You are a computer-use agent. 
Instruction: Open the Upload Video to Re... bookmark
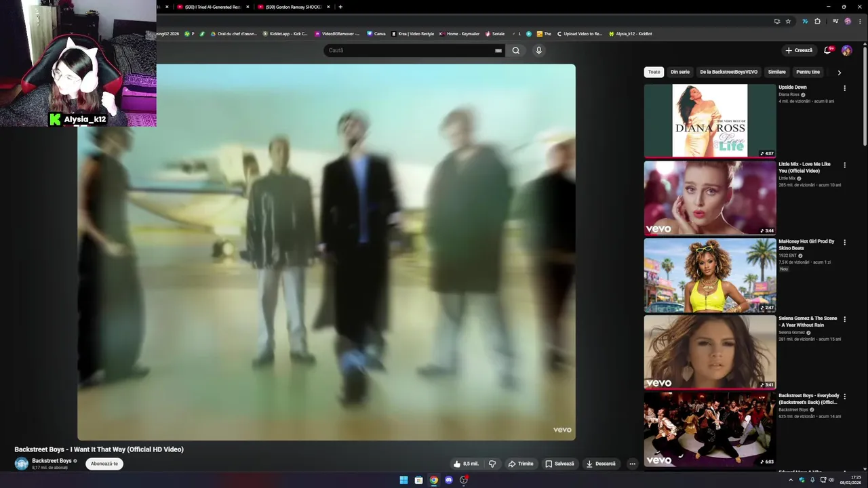tap(580, 33)
